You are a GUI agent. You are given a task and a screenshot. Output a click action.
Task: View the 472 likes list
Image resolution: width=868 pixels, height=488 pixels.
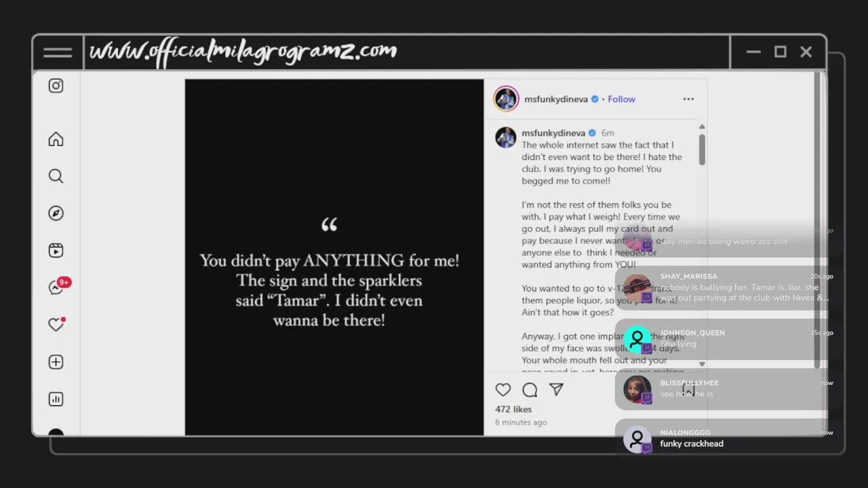(513, 409)
